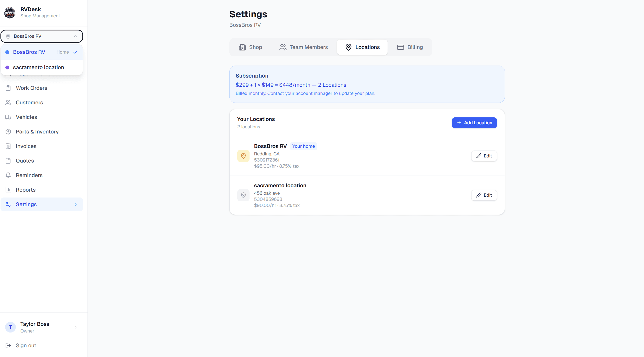Click the Vehicles truck icon

coord(8,117)
